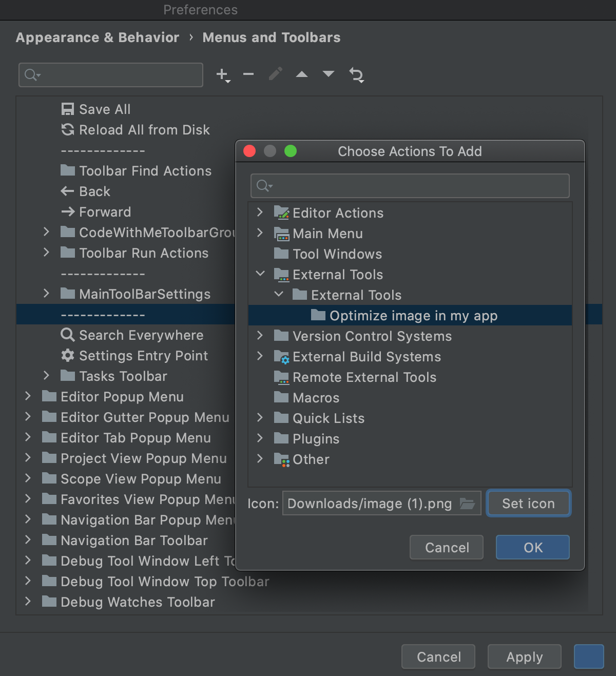This screenshot has height=676, width=616.
Task: Expand the Version Control Systems node
Action: (260, 336)
